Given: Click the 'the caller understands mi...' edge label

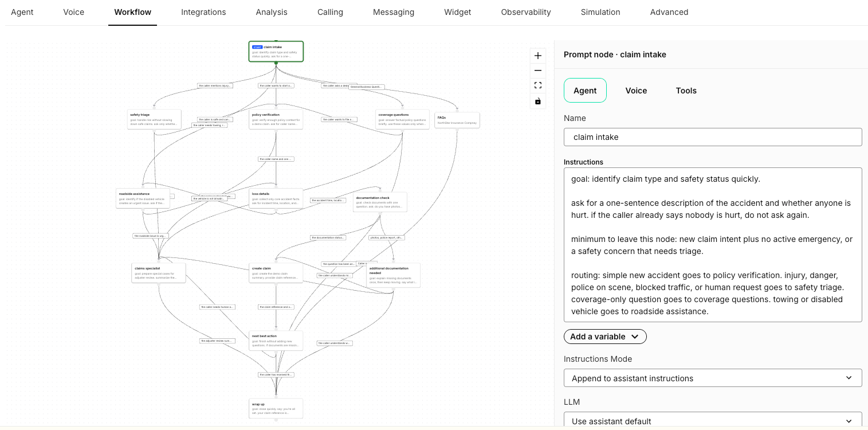Looking at the screenshot, I should click(x=334, y=276).
